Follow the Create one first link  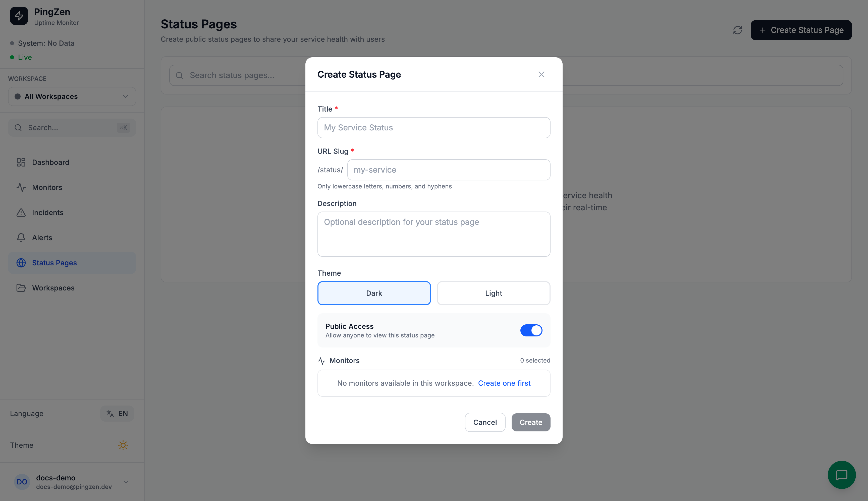[504, 383]
